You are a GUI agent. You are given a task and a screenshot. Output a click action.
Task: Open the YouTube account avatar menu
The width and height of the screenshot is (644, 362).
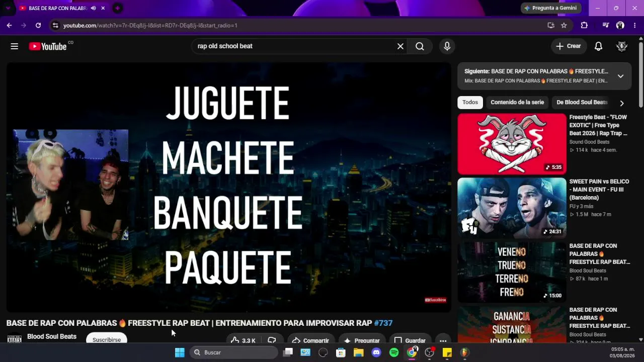pos(622,46)
